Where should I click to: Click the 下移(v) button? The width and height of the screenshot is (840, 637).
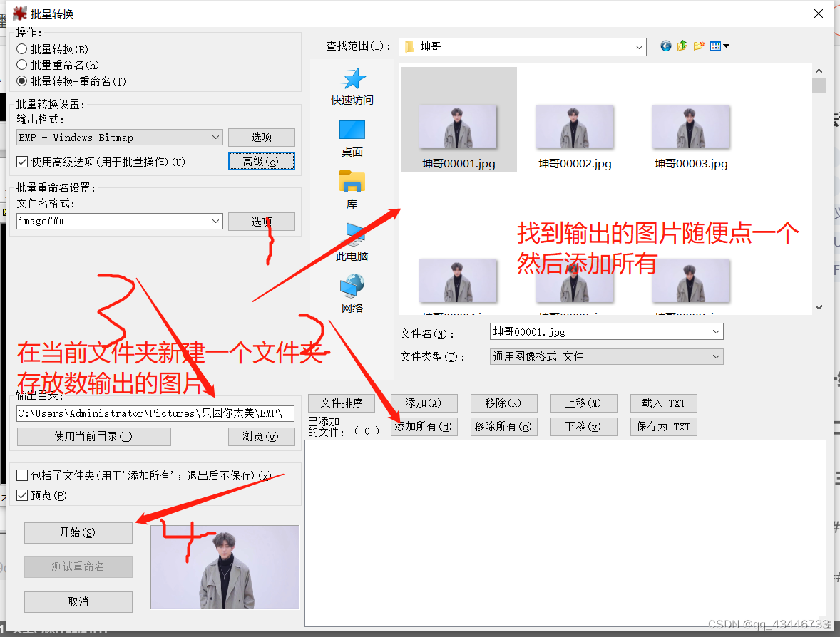583,427
